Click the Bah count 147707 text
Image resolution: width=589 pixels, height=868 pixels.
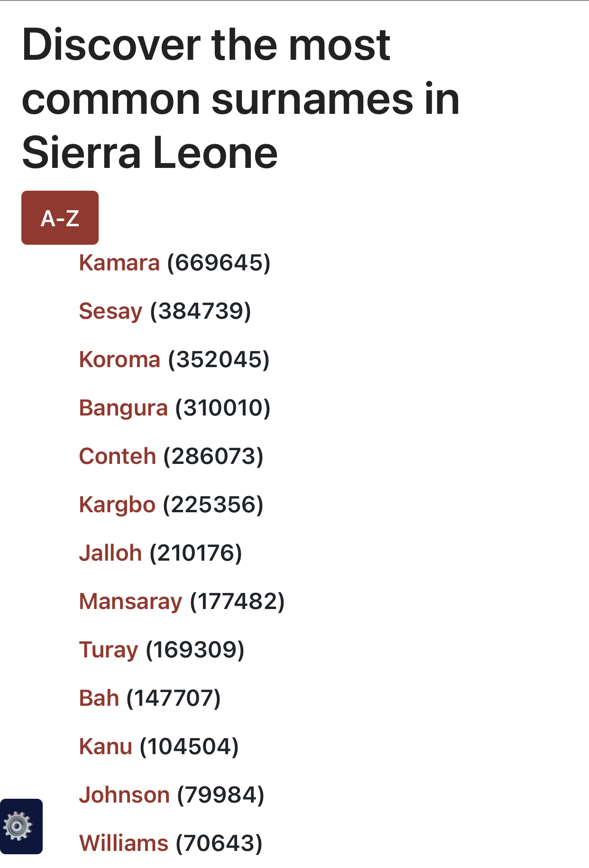(174, 698)
